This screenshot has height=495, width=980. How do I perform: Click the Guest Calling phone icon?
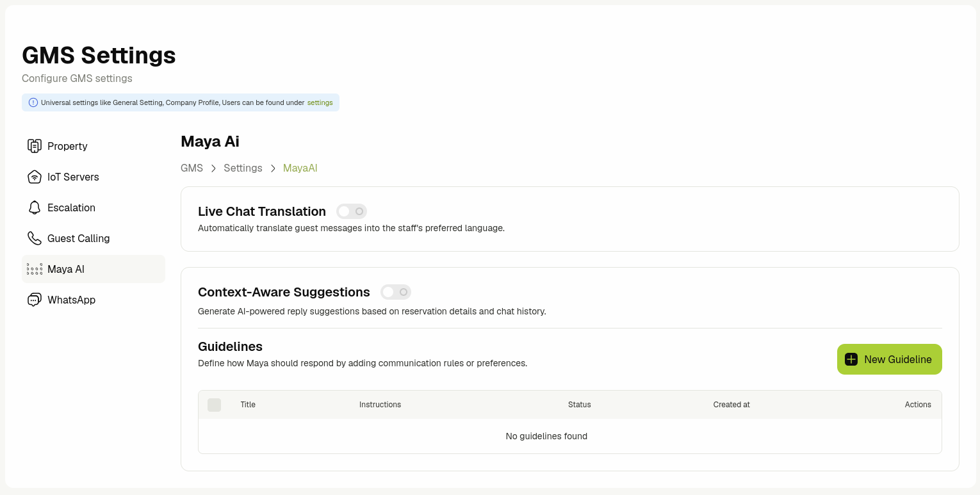point(35,238)
